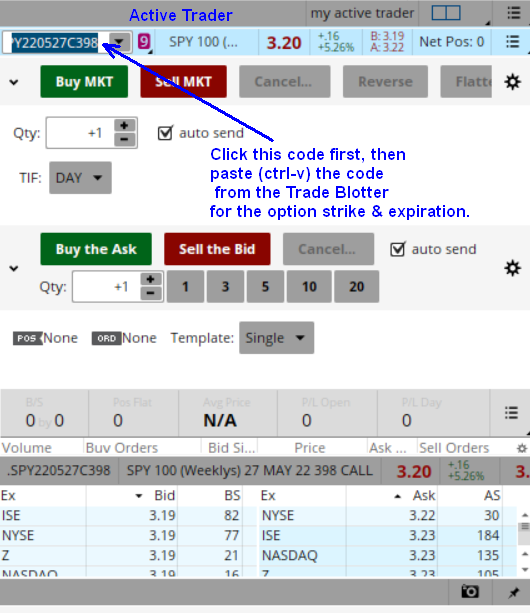
Task: Set quantity preset to 1
Action: coord(185,287)
